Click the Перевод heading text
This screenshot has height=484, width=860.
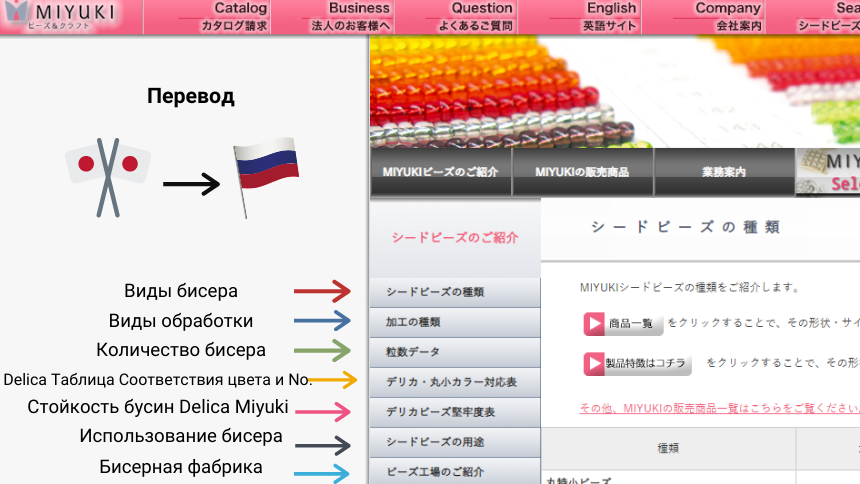click(190, 96)
